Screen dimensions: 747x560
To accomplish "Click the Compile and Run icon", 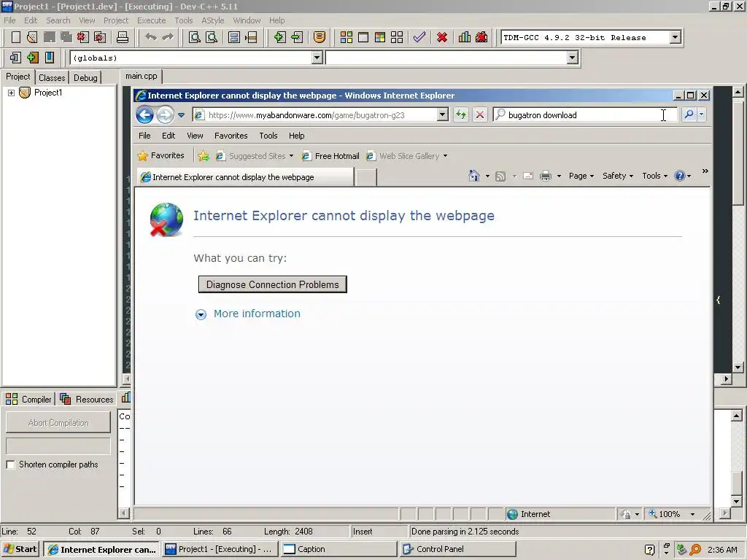I will coord(379,37).
